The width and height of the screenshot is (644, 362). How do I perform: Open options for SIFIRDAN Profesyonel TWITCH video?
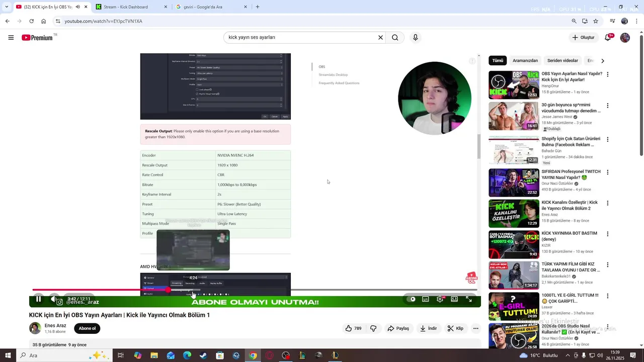point(608,172)
